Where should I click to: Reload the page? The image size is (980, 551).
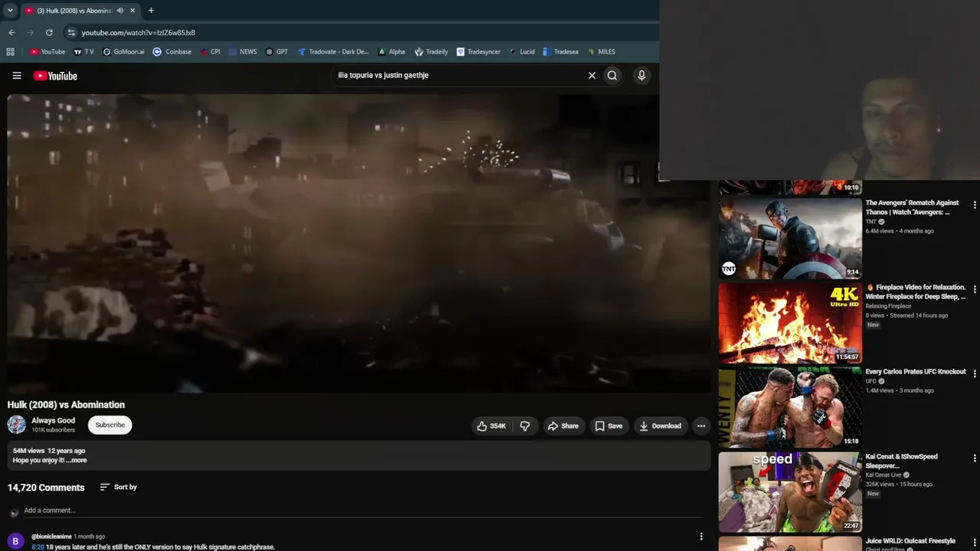pos(49,33)
